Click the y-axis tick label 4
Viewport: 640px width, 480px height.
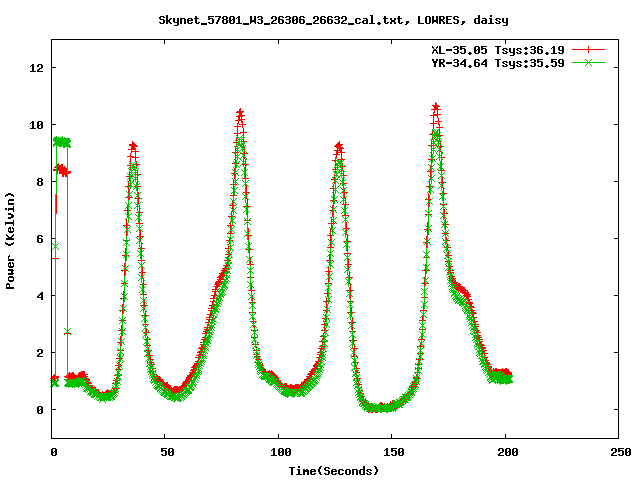pyautogui.click(x=40, y=296)
